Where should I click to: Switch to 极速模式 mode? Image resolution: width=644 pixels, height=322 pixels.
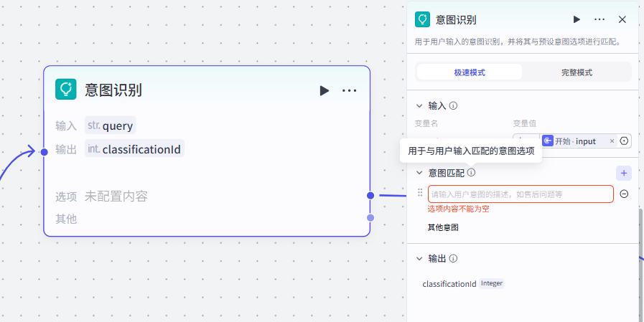click(470, 72)
